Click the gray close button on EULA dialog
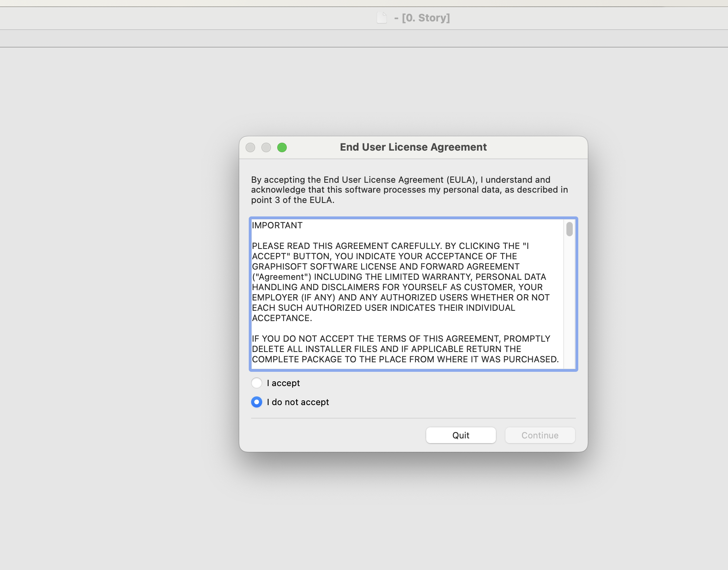Image resolution: width=728 pixels, height=570 pixels. 250,147
